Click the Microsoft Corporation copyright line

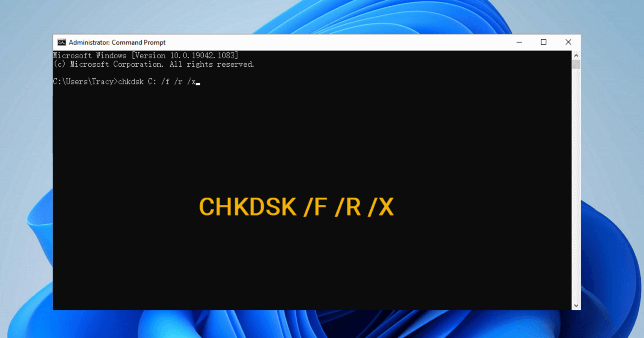point(154,65)
